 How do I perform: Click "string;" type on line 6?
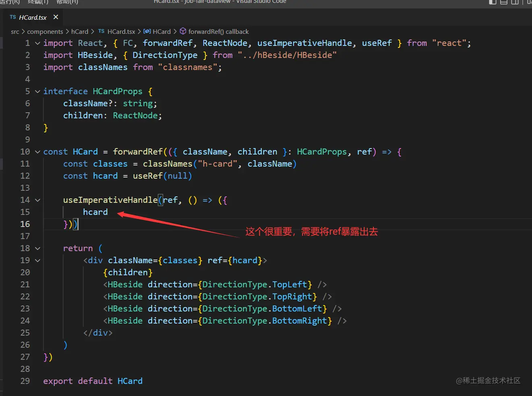[140, 103]
